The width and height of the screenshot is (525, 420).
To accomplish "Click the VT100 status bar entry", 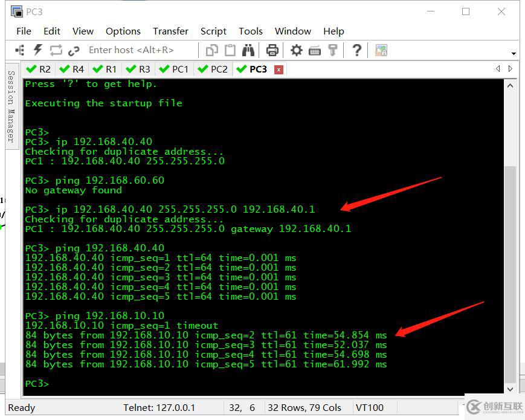I will tap(370, 407).
